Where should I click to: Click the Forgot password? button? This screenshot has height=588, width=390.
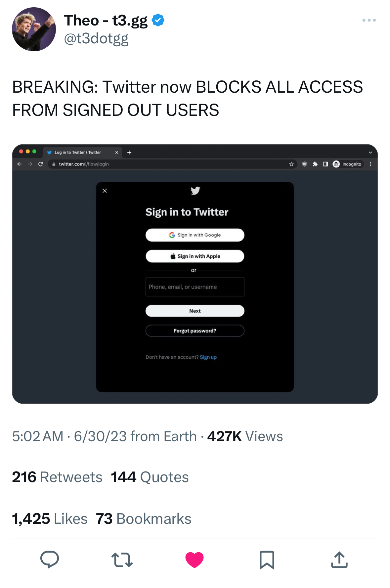195,331
